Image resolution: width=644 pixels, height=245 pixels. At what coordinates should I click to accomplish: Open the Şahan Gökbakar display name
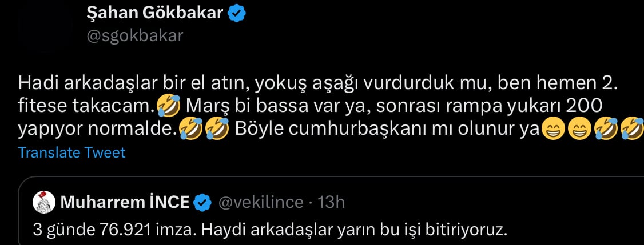155,14
